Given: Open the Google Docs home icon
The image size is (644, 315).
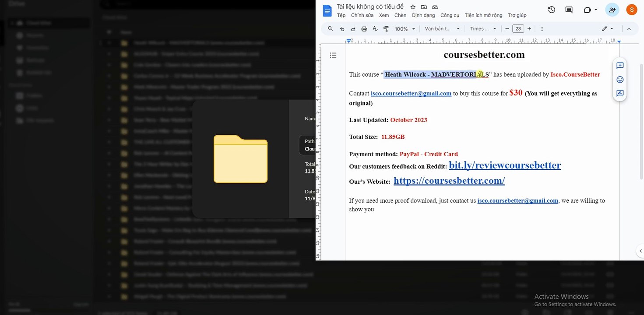Looking at the screenshot, I should point(327,10).
